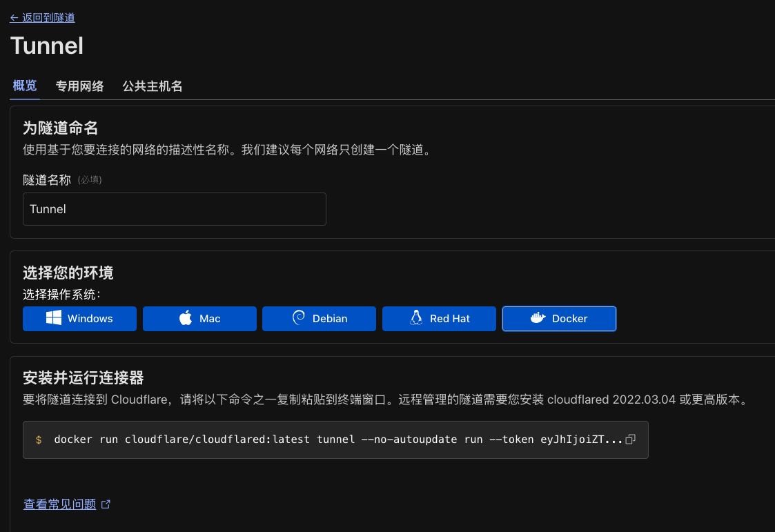Choose the Debian environment button

click(320, 319)
